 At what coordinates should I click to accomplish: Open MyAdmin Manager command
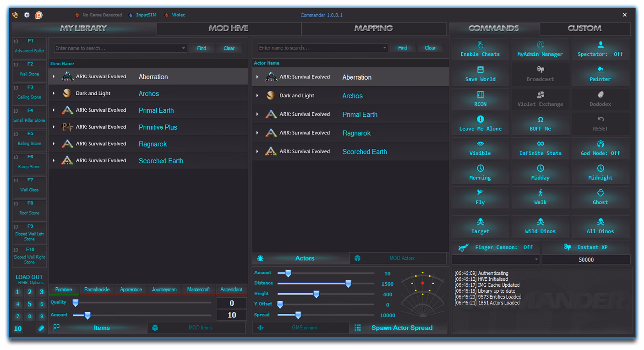(x=540, y=49)
